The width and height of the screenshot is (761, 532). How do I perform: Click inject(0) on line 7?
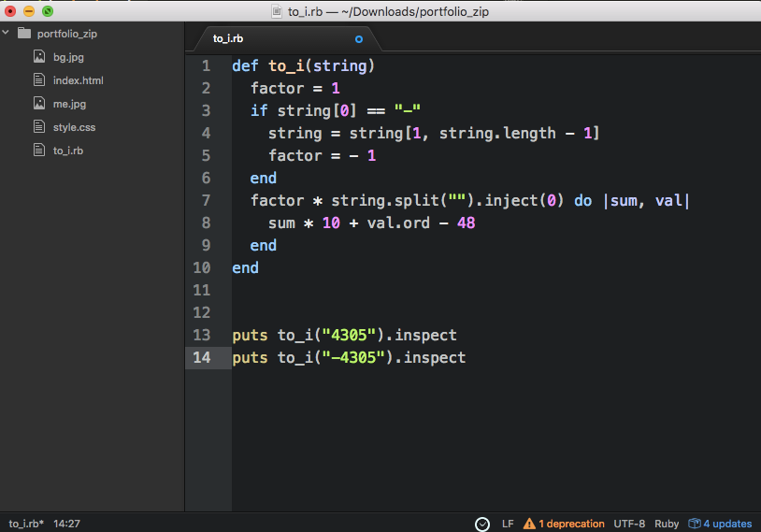click(x=524, y=200)
